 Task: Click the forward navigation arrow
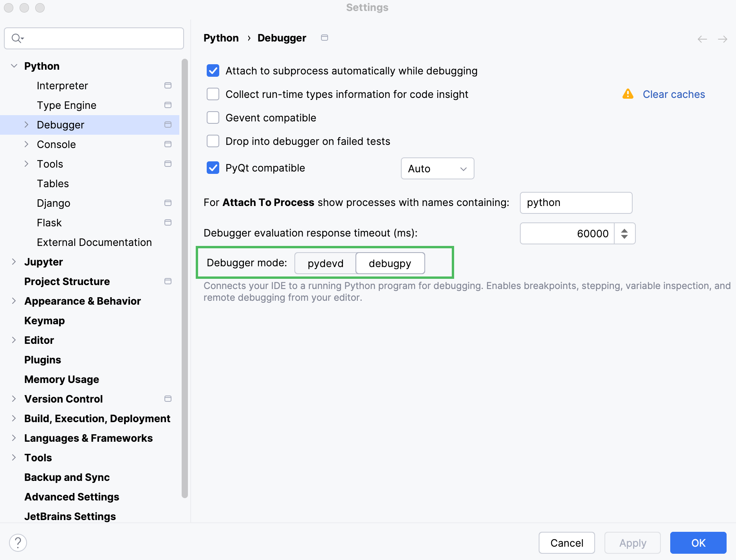[x=723, y=39]
